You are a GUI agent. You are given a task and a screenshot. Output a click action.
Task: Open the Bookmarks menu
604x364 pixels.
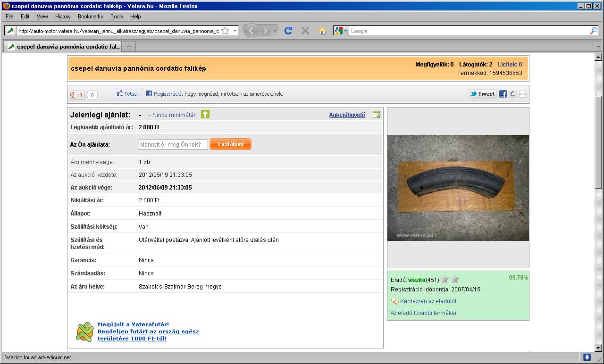[x=90, y=17]
